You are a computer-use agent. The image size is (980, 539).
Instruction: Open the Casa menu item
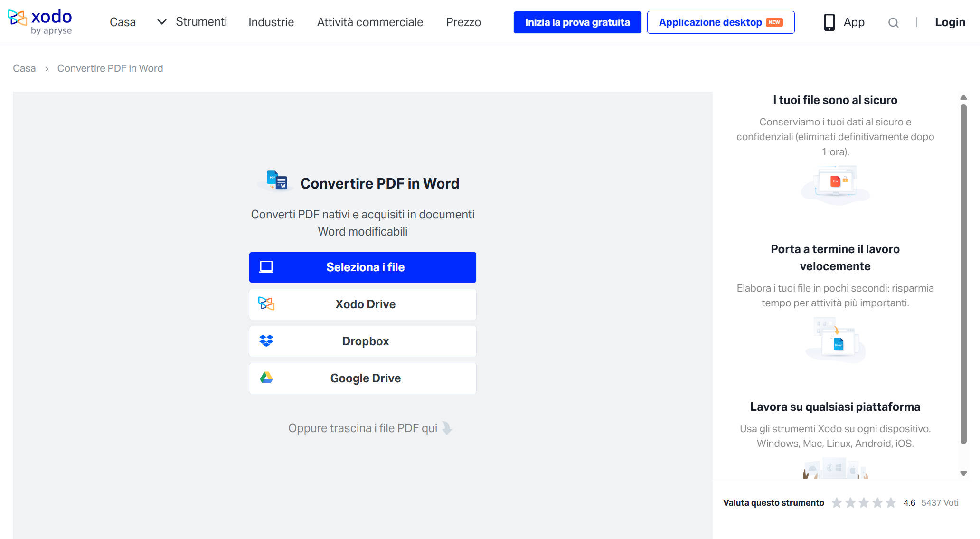click(122, 22)
